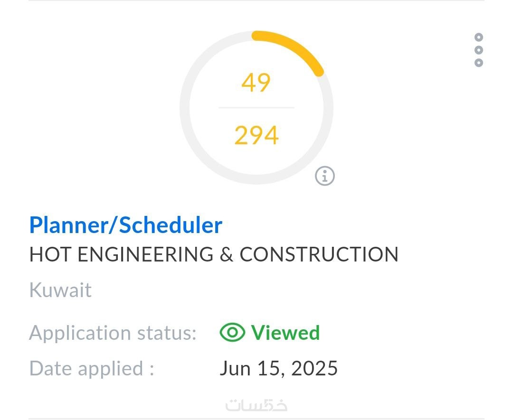Open HOT ENGINEERING & CONSTRUCTION company name

pos(214,255)
